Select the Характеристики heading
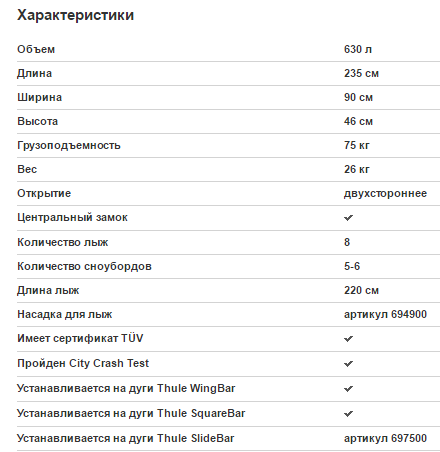The image size is (440, 452). point(76,15)
